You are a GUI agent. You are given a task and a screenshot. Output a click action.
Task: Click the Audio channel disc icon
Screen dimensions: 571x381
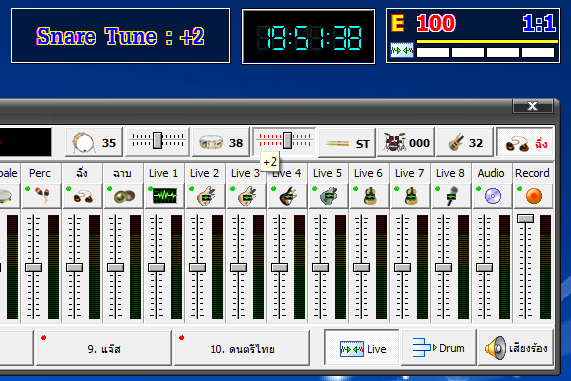pyautogui.click(x=492, y=196)
